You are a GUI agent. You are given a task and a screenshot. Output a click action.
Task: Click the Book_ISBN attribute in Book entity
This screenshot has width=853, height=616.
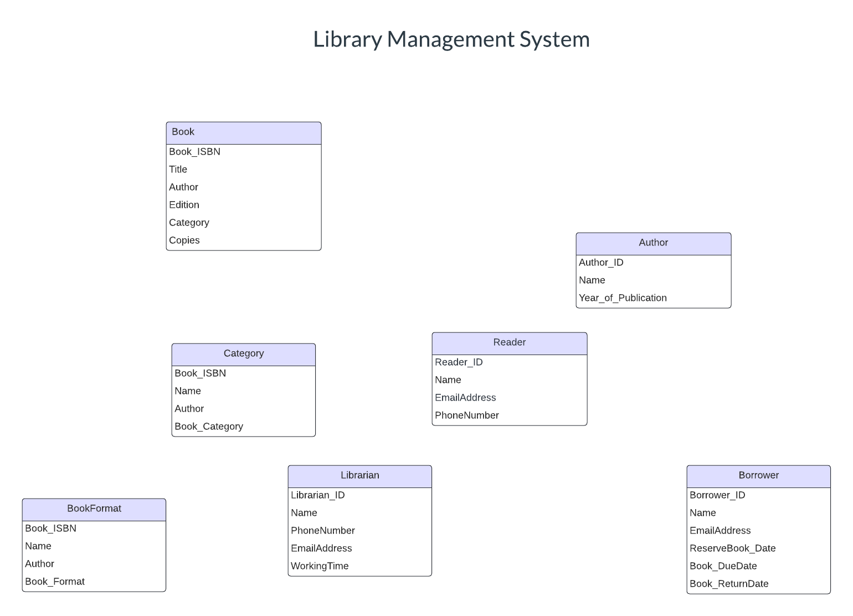tap(195, 151)
